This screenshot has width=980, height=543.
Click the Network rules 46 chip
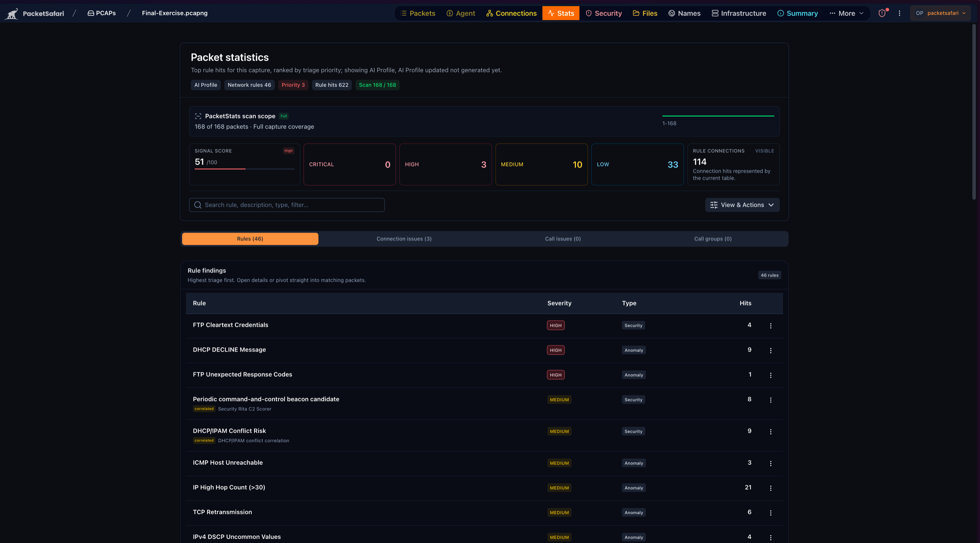coord(249,85)
